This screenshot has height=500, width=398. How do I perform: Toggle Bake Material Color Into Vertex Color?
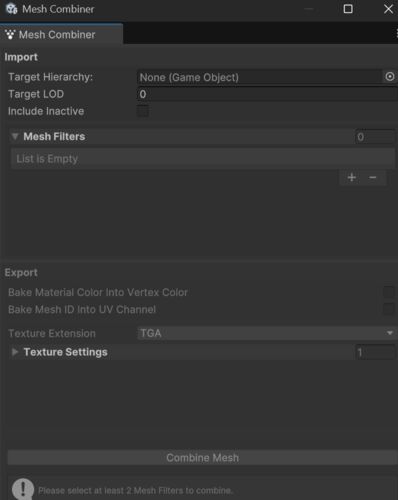click(389, 292)
